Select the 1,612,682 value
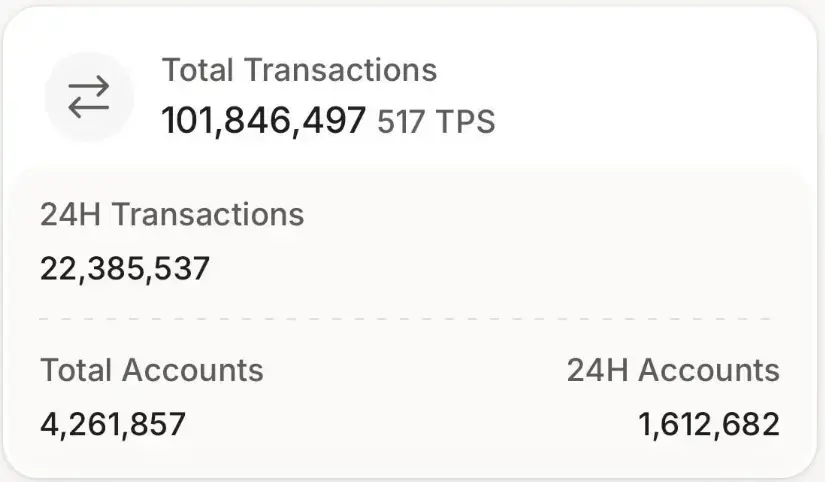825x482 pixels. [709, 424]
